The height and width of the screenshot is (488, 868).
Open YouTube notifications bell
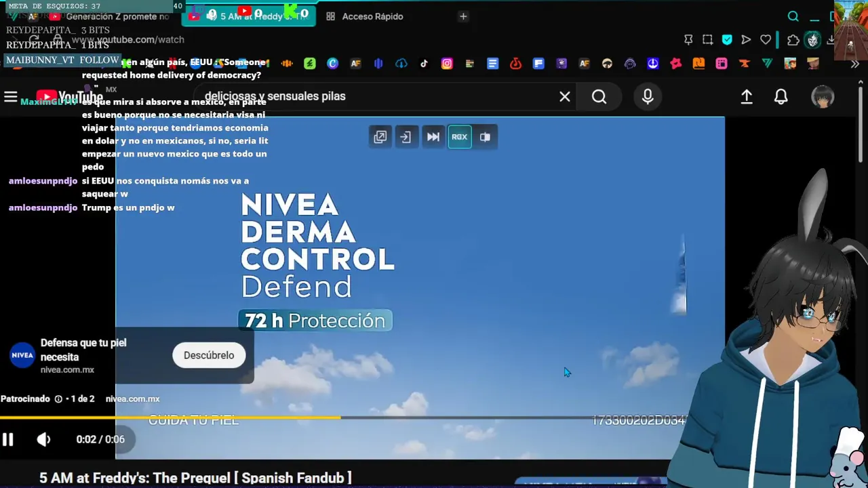point(781,97)
